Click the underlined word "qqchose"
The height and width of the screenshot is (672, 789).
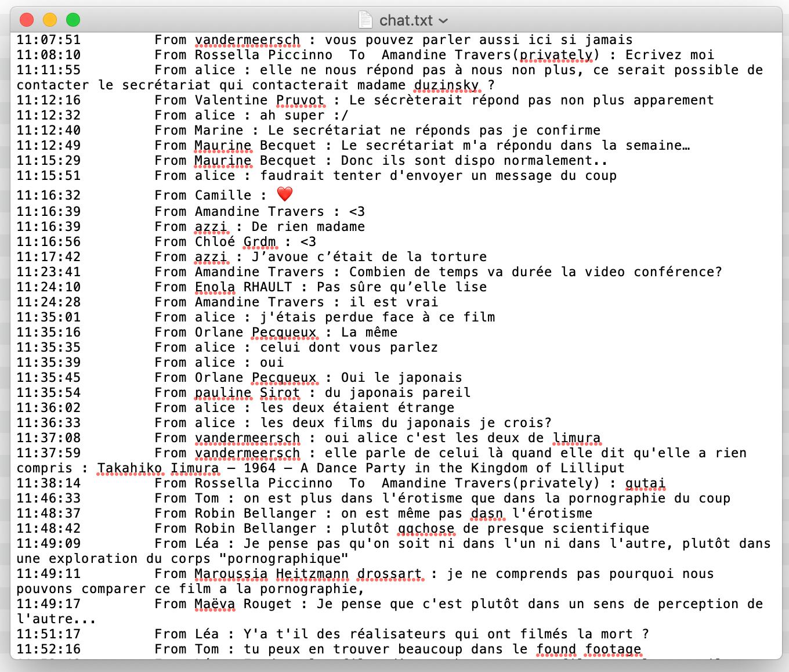(426, 529)
